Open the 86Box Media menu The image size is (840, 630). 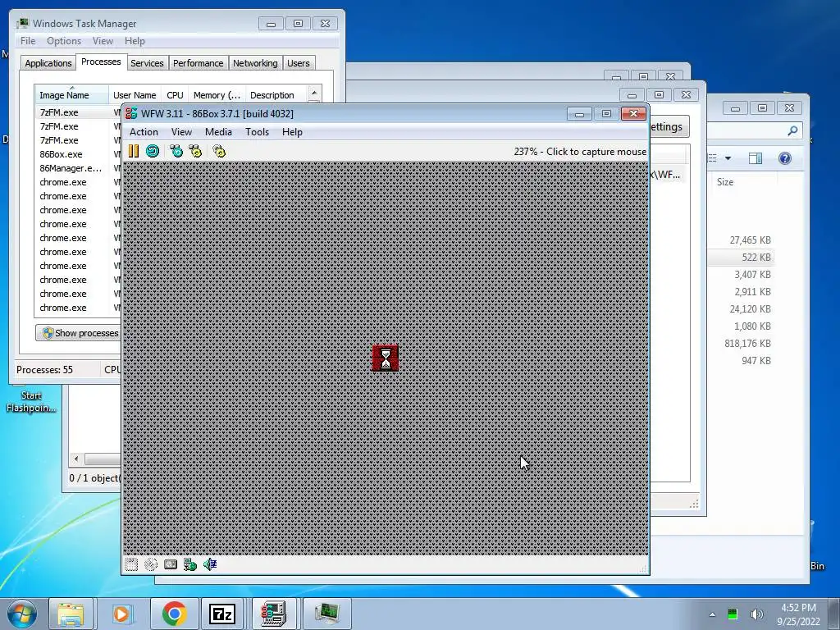pyautogui.click(x=218, y=132)
